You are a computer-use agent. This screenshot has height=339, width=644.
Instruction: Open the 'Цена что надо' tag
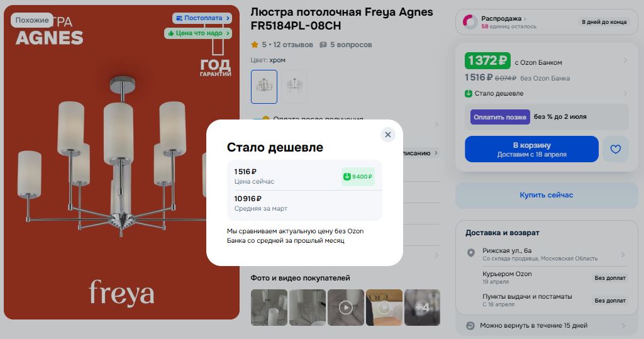click(198, 33)
